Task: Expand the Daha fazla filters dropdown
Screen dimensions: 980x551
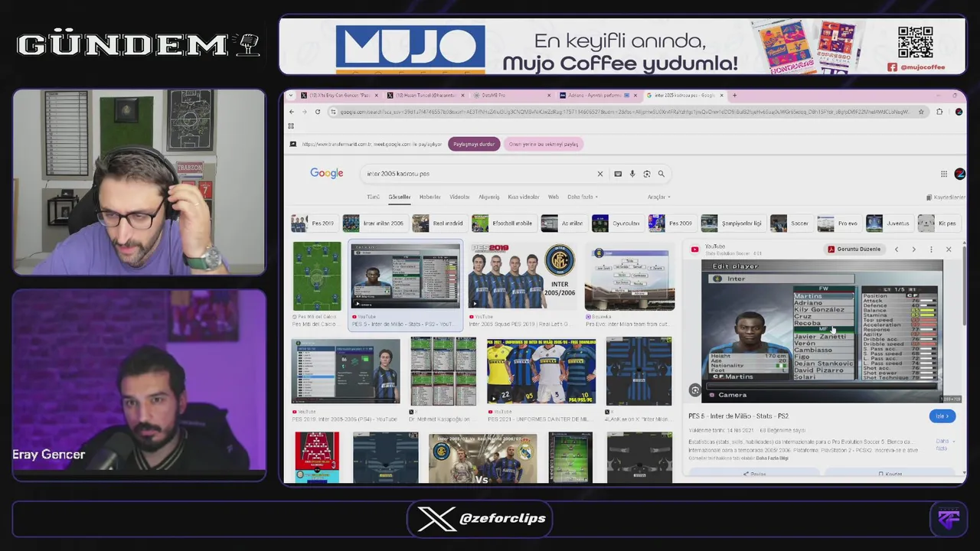Action: click(582, 197)
